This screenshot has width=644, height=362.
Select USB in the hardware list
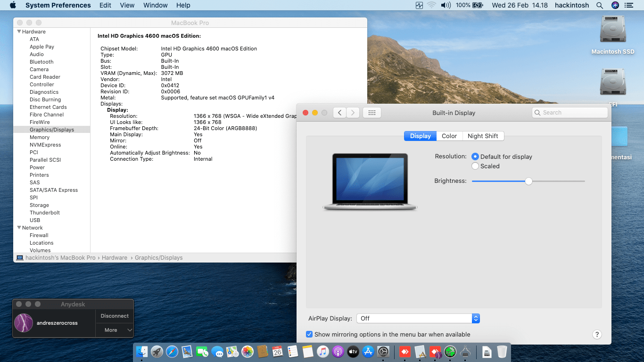[x=35, y=220]
